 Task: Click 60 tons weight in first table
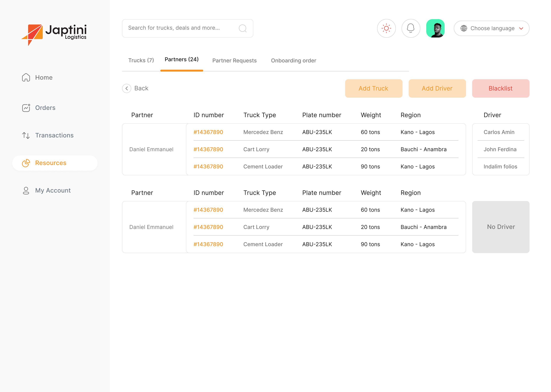click(370, 132)
